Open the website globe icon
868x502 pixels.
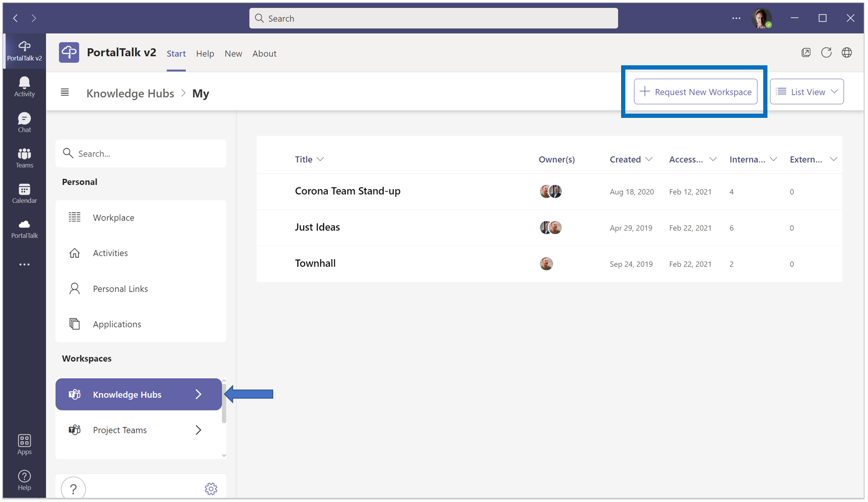847,53
